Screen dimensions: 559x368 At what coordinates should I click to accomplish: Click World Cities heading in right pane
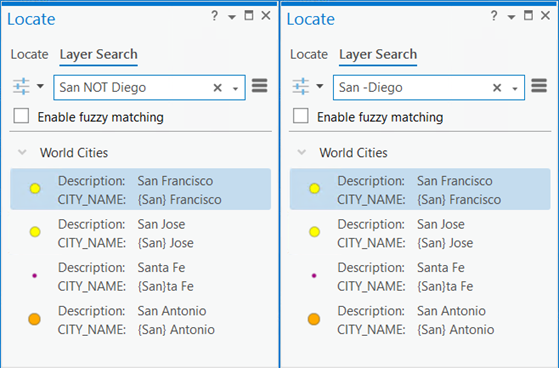click(x=353, y=153)
